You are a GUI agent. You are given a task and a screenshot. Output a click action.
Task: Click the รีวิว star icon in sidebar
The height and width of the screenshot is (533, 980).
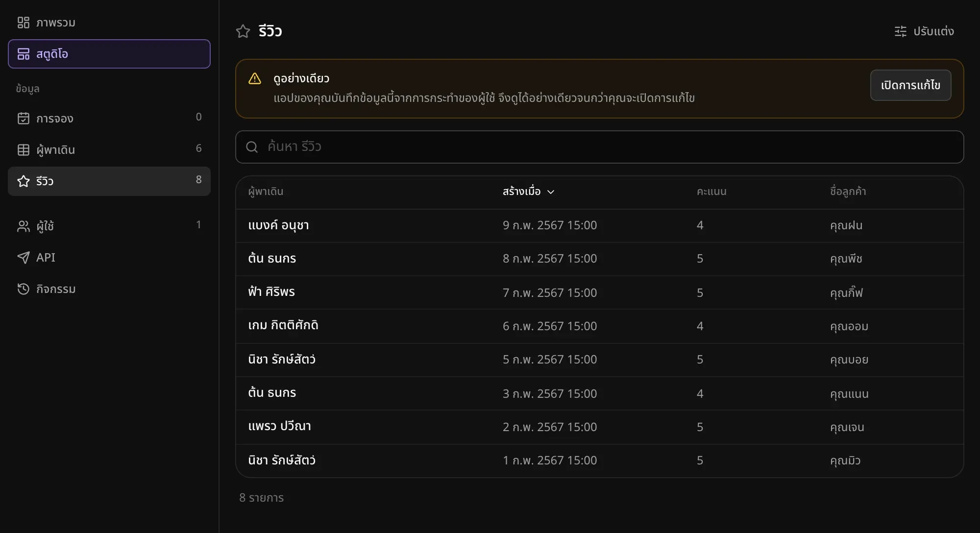pos(23,181)
